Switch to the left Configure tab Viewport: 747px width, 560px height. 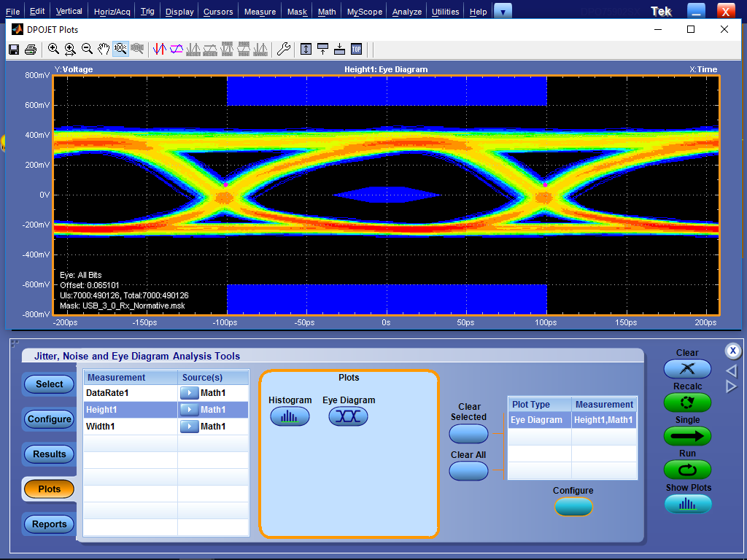point(49,419)
